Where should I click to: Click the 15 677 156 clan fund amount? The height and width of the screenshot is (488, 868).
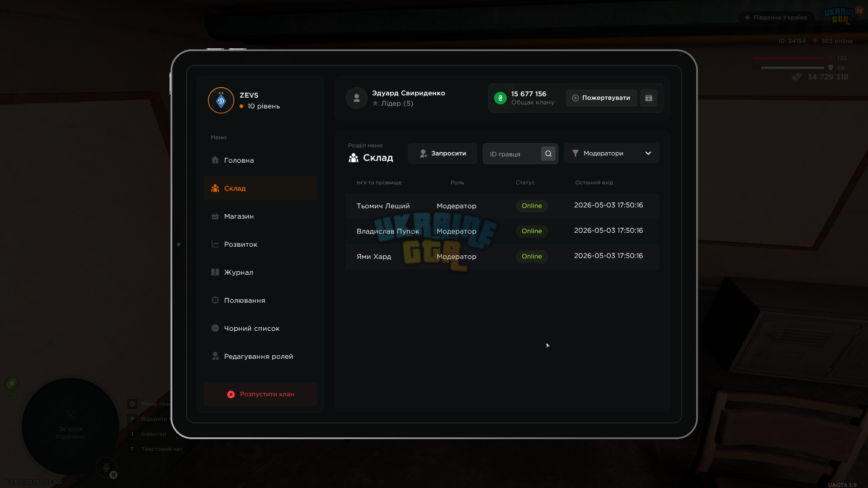pos(528,94)
